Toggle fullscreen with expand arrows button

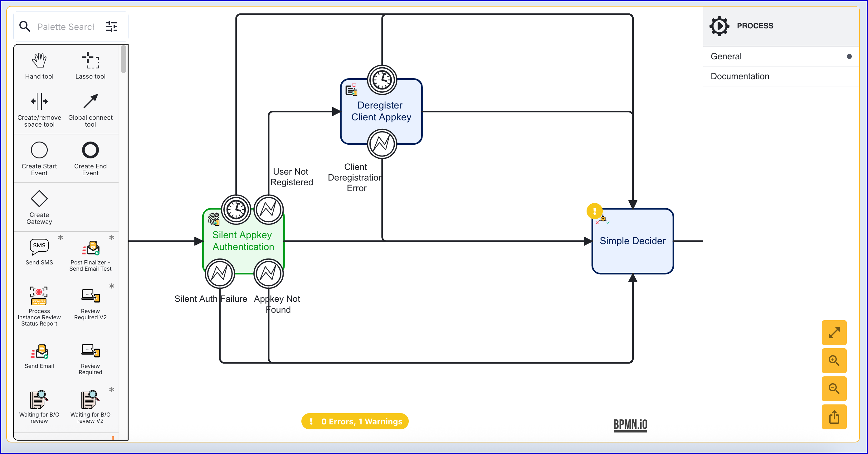[834, 333]
